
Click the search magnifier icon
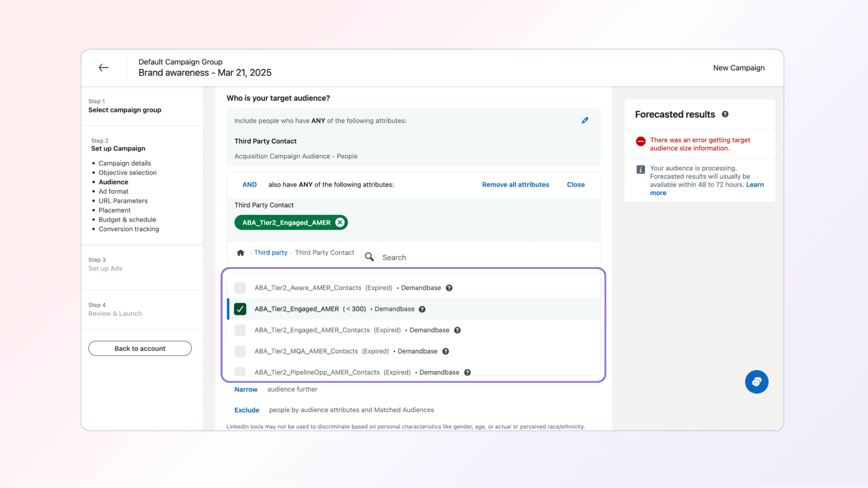369,257
